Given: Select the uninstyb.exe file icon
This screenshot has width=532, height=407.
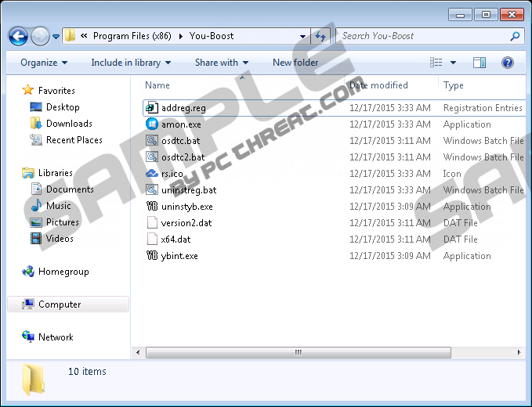Looking at the screenshot, I should tap(152, 206).
